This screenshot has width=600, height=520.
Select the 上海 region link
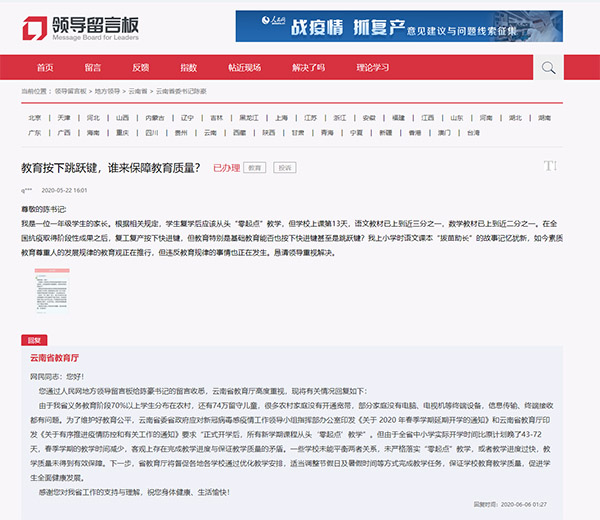(x=281, y=118)
